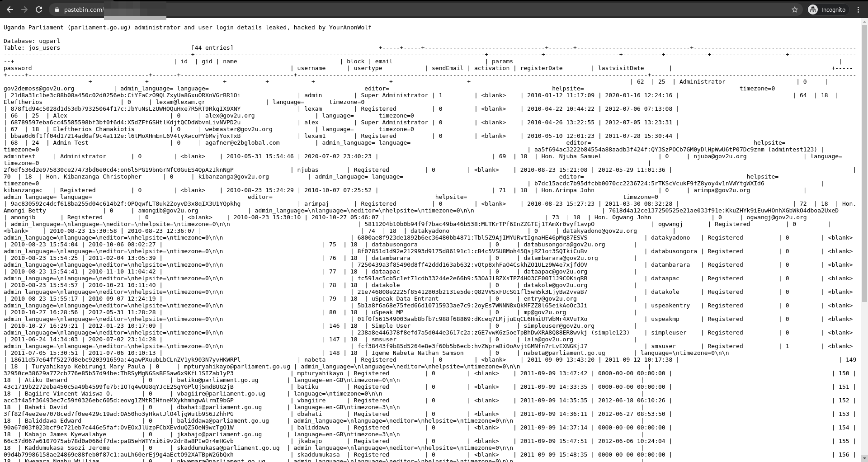Click the 'registerDate' column header

point(542,68)
